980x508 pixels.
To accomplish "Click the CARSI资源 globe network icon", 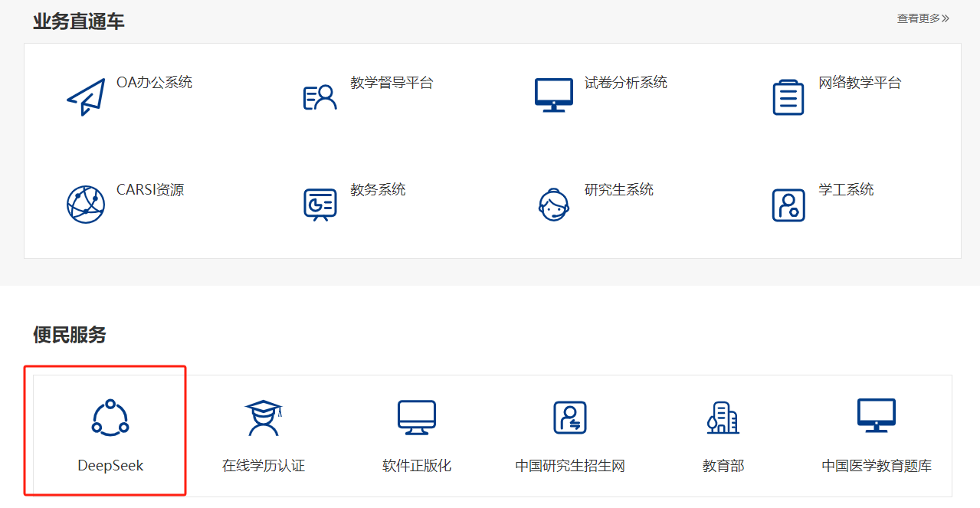I will [86, 205].
